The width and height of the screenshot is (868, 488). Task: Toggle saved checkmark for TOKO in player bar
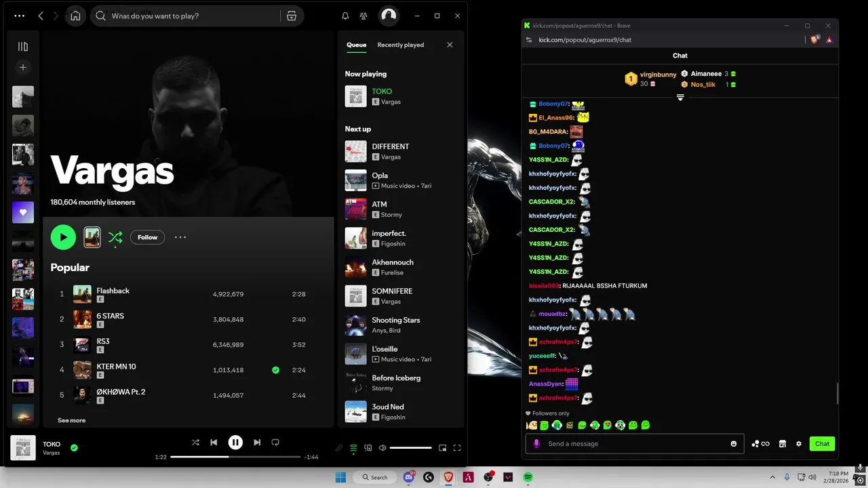(74, 447)
